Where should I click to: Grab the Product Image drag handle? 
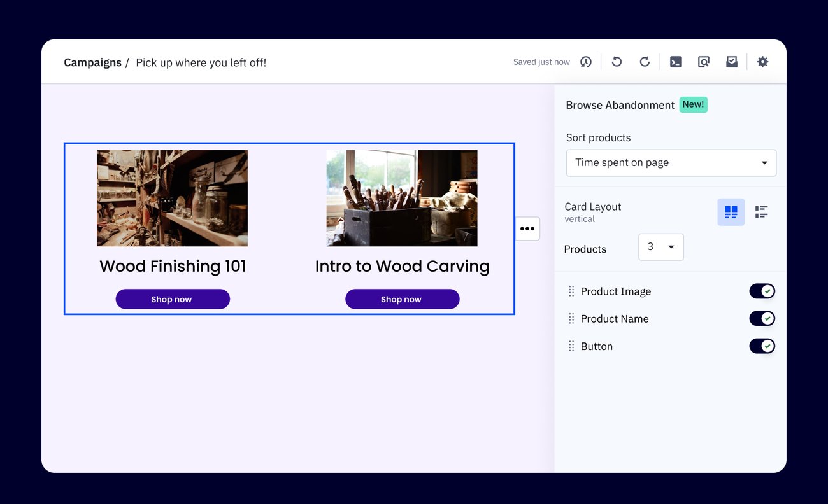coord(571,291)
